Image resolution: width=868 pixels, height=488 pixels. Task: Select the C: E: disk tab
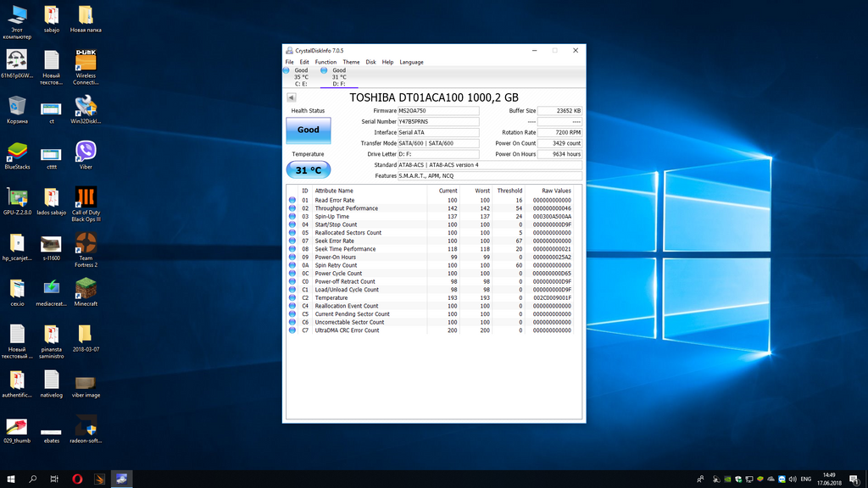(301, 77)
